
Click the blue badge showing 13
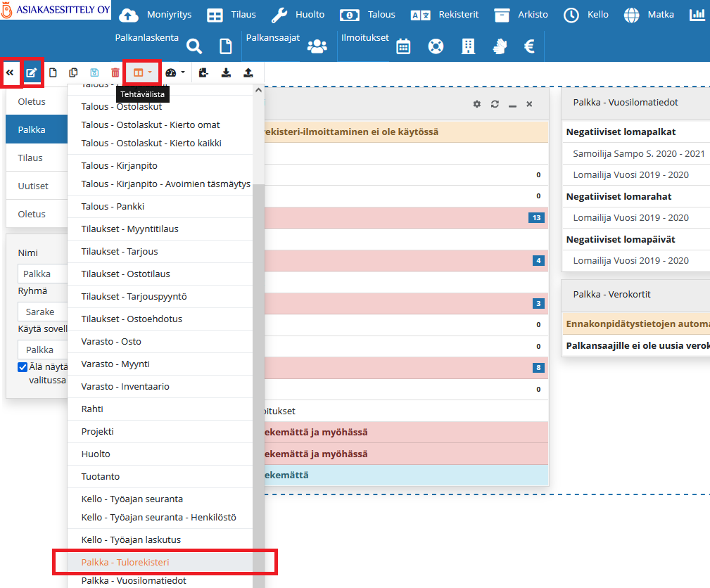coord(537,218)
